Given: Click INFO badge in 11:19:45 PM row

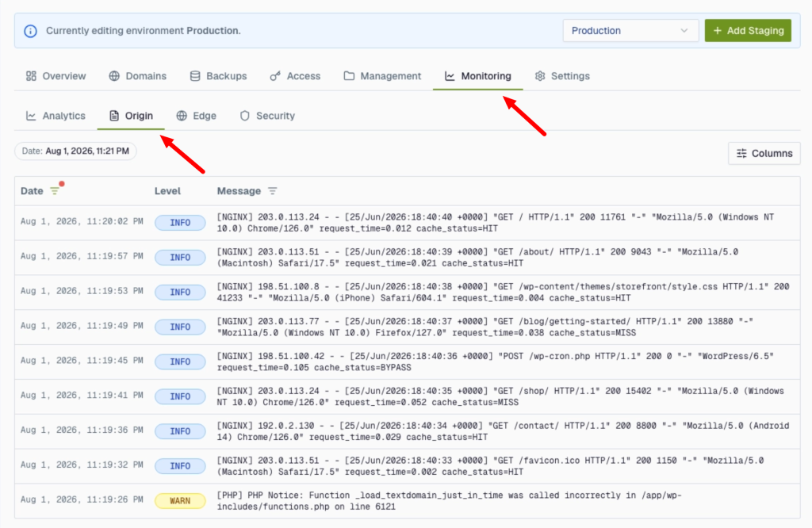Looking at the screenshot, I should pos(180,362).
